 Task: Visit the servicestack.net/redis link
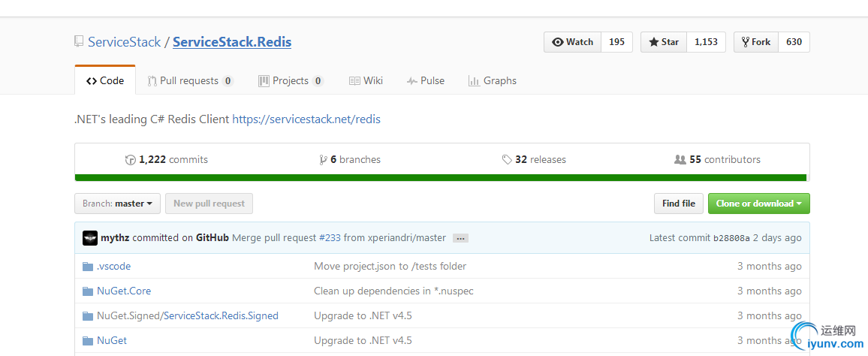click(306, 119)
